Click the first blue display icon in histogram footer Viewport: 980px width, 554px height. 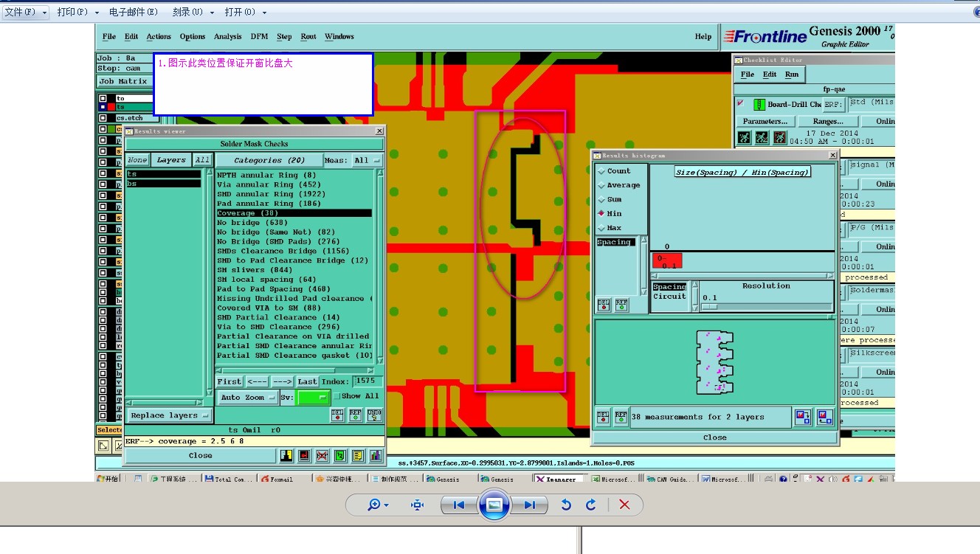(803, 418)
